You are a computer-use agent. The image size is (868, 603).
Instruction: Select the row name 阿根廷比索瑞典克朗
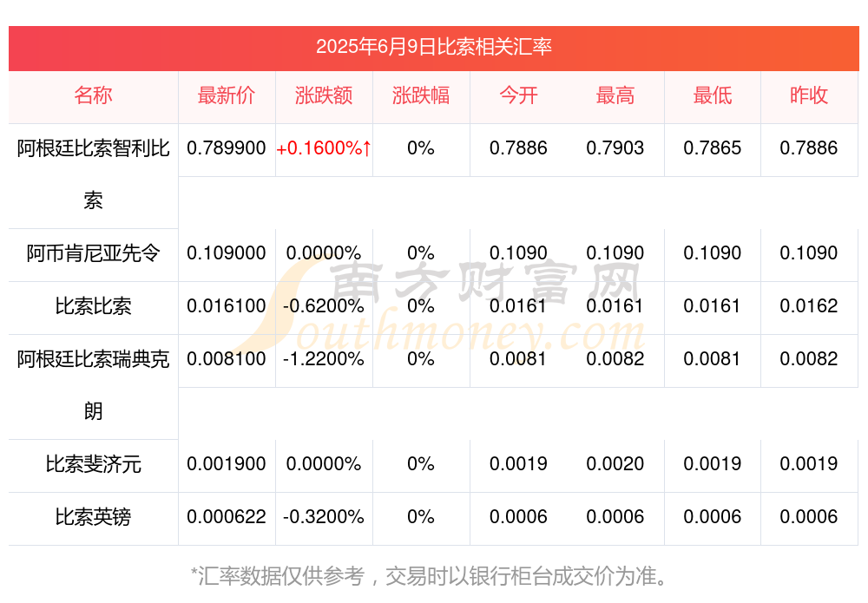point(93,385)
